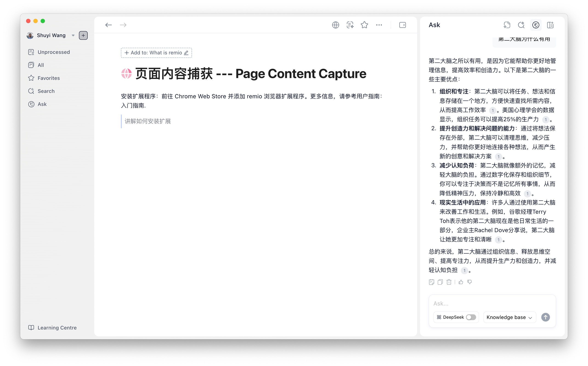
Task: Expand the Shuyi Wang account dropdown
Action: (x=73, y=35)
